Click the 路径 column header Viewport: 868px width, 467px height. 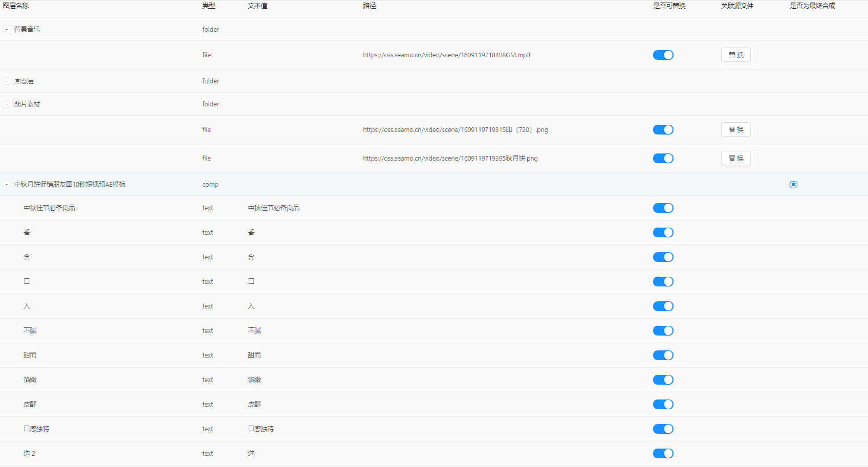[370, 6]
